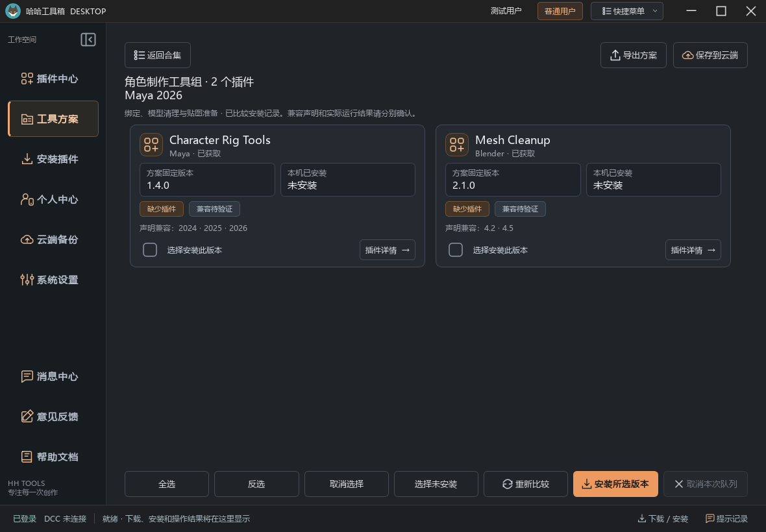
Task: Click the 意见反馈 pencil icon
Action: pos(27,417)
